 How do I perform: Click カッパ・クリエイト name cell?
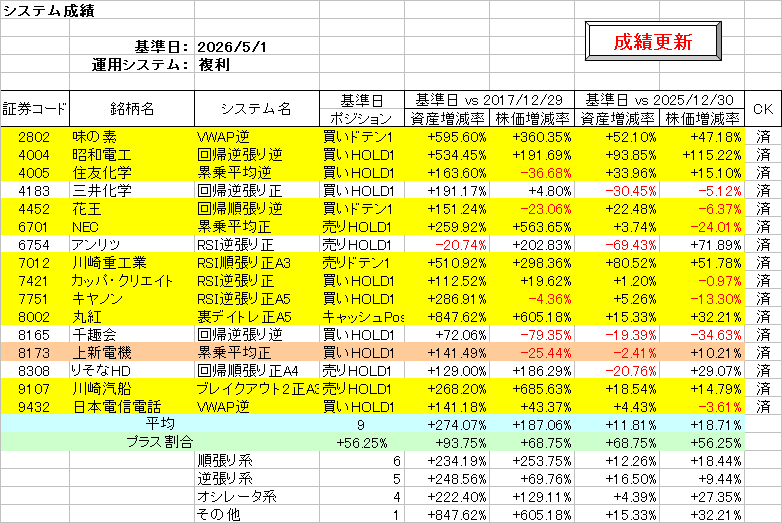(x=122, y=281)
